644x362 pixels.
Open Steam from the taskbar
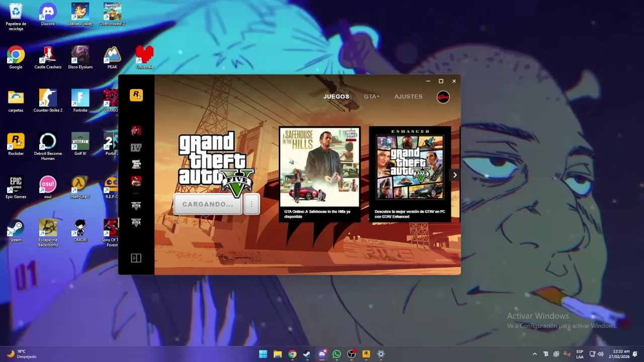tap(307, 354)
